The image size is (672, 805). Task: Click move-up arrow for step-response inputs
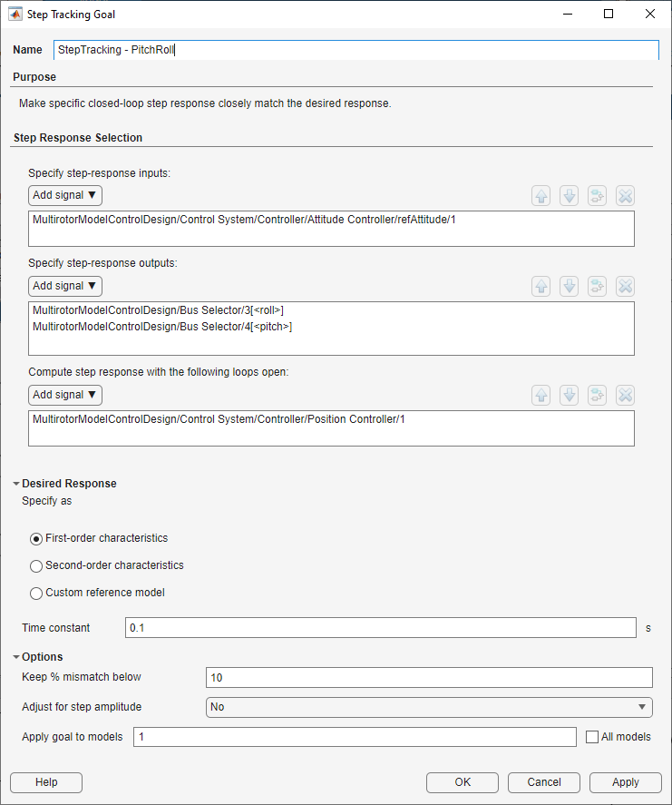tap(541, 195)
